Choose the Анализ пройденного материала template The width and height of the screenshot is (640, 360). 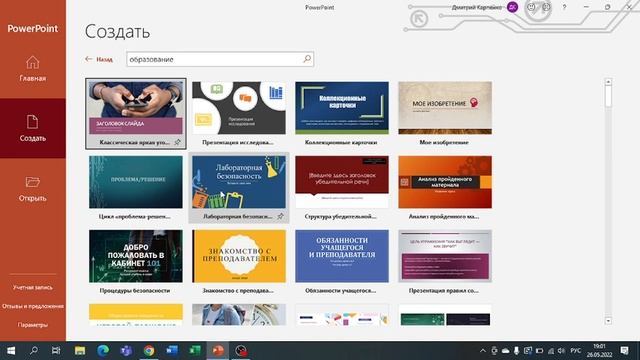[445, 182]
